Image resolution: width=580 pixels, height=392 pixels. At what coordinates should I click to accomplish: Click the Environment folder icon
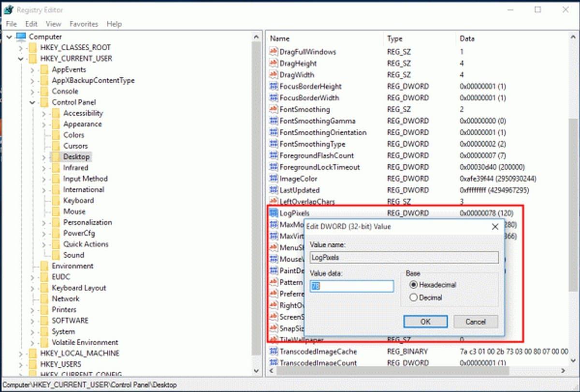coord(44,266)
